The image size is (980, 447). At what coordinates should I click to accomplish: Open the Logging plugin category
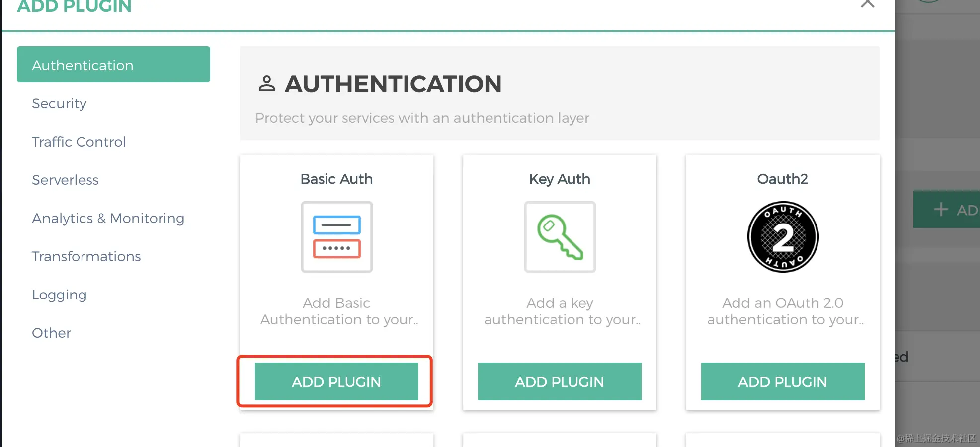tap(59, 295)
